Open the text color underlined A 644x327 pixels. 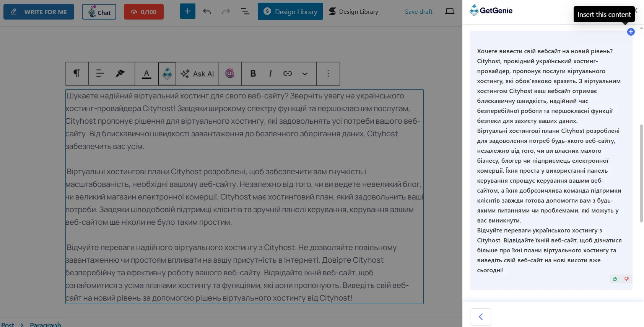pos(146,74)
